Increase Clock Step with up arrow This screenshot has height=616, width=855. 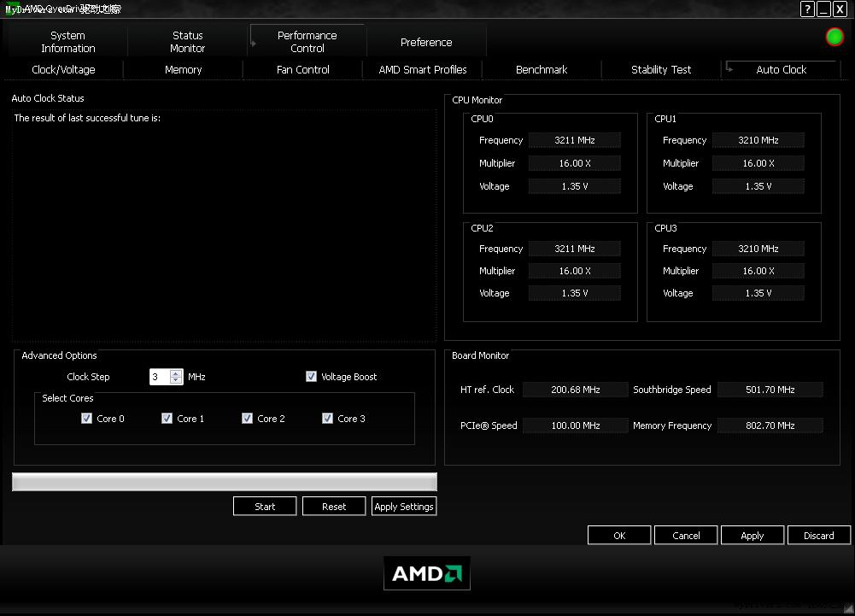pyautogui.click(x=176, y=373)
